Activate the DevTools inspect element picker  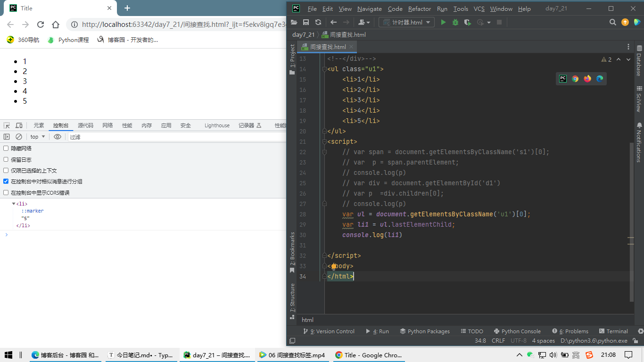pyautogui.click(x=7, y=125)
